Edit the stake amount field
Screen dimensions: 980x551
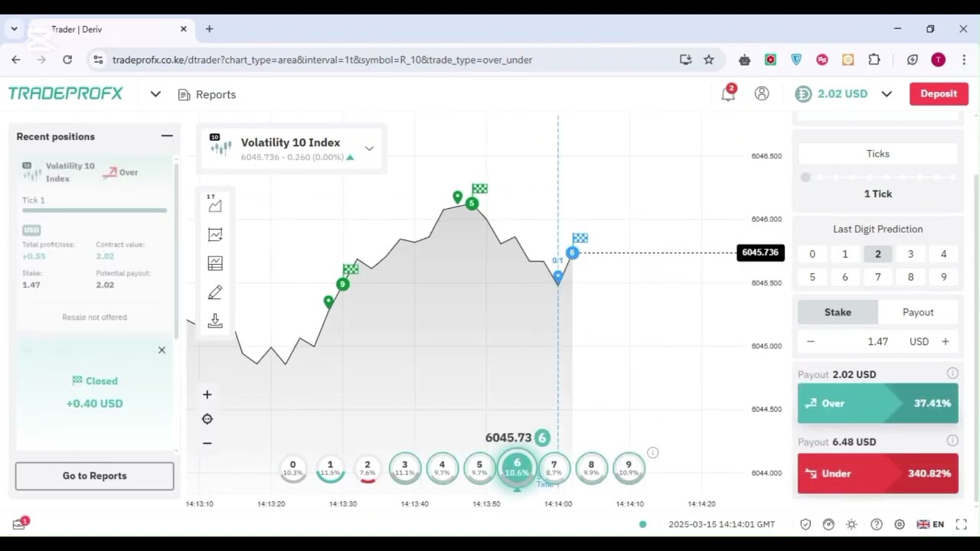click(x=878, y=341)
